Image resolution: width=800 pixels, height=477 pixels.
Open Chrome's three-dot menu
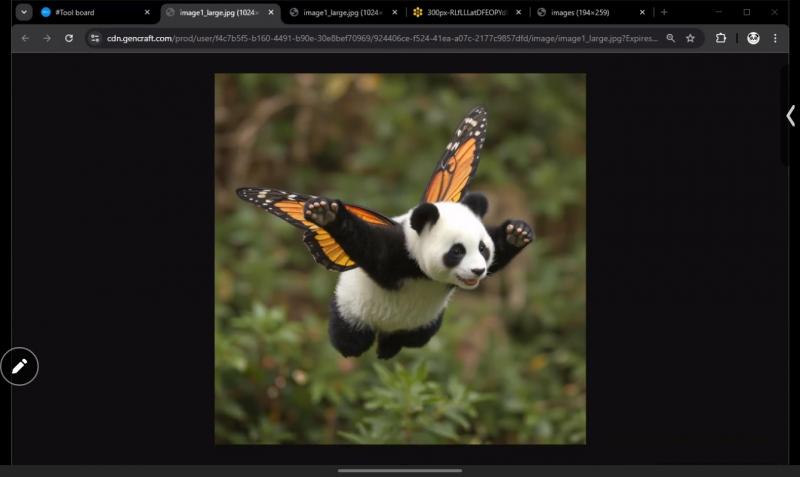pos(775,38)
